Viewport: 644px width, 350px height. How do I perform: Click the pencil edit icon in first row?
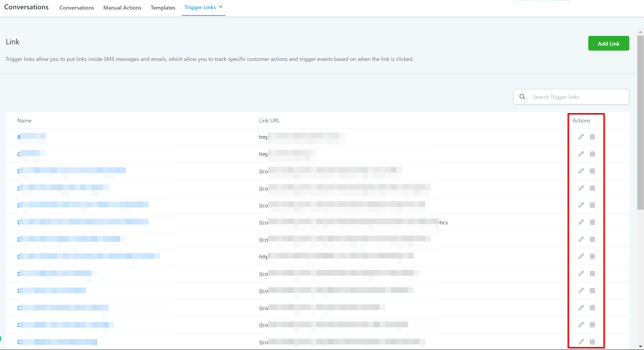coord(581,137)
